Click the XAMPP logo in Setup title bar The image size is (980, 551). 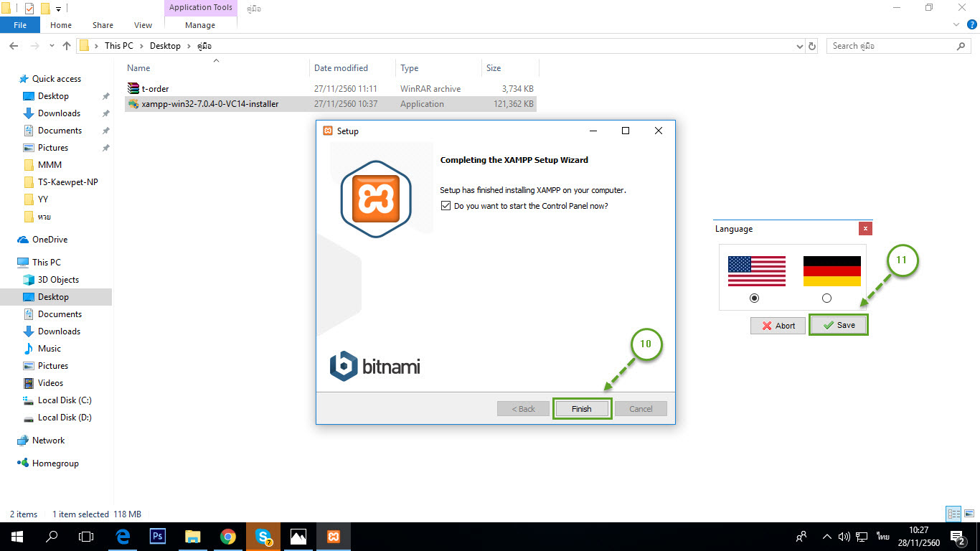[328, 131]
